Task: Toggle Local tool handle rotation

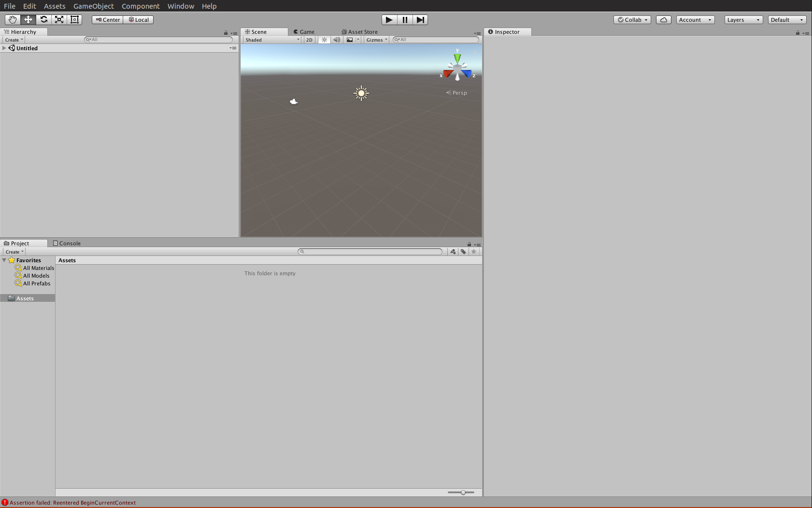Action: pyautogui.click(x=139, y=19)
